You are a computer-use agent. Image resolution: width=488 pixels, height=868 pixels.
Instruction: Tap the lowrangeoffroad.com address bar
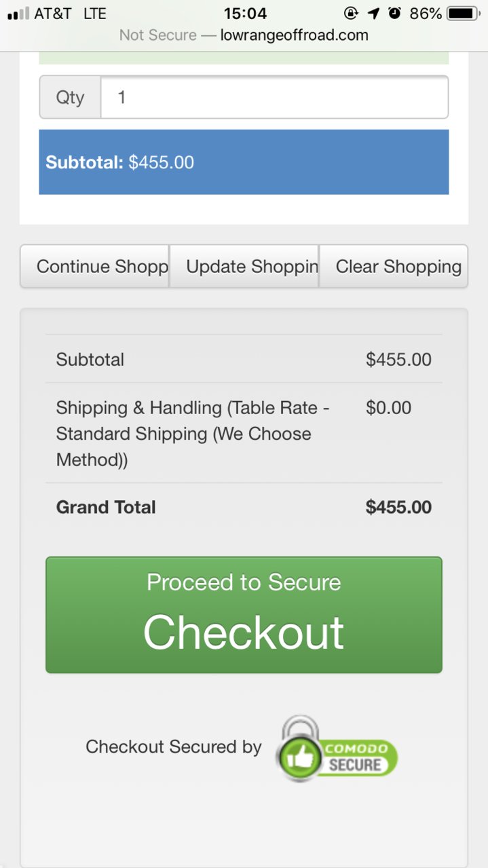[x=244, y=35]
